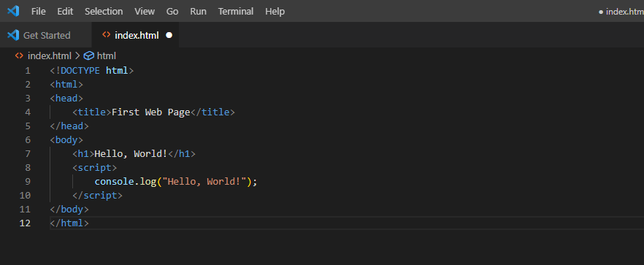Click the log method on line 9
The height and width of the screenshot is (265, 644).
pos(147,182)
